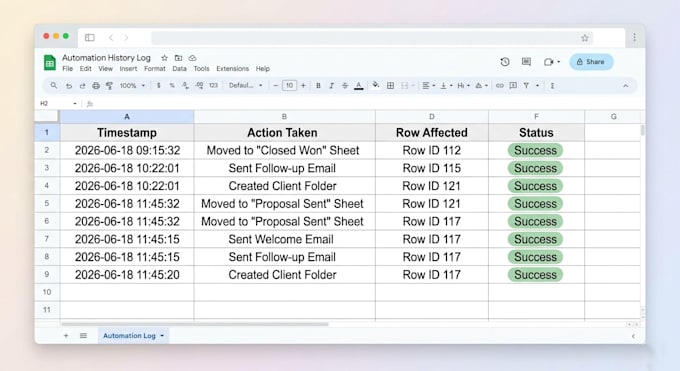
Task: Decrease decimal places
Action: click(185, 85)
